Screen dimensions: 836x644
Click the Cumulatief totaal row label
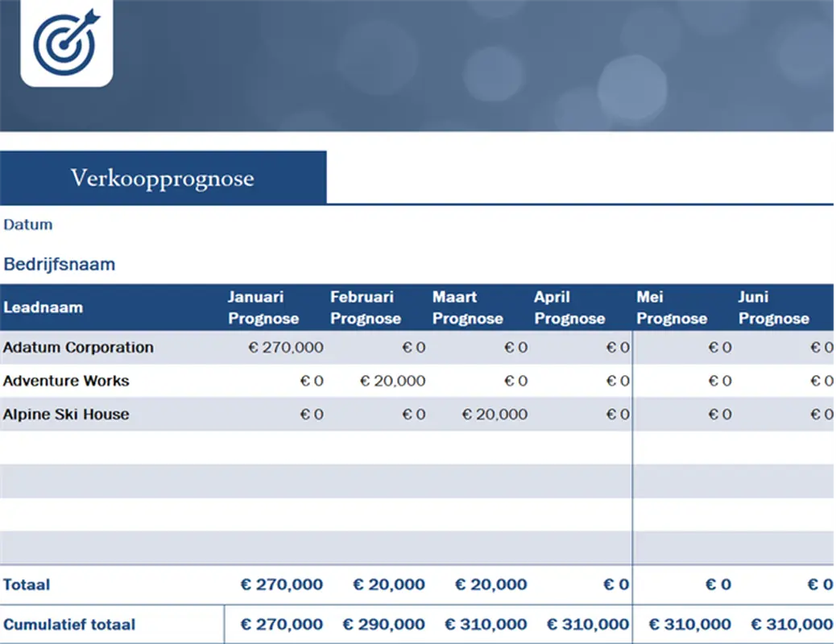(68, 624)
